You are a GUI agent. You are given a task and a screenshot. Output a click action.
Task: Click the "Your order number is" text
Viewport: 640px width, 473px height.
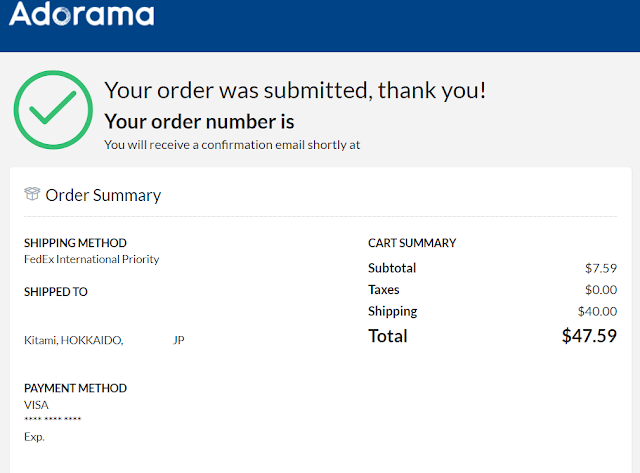[199, 122]
